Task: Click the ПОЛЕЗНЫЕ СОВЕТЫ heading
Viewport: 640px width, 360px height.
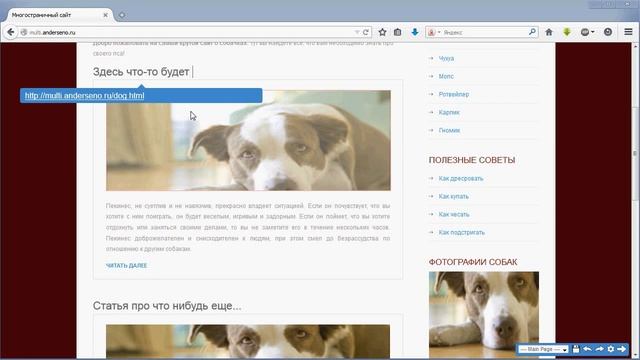Action: click(x=472, y=160)
